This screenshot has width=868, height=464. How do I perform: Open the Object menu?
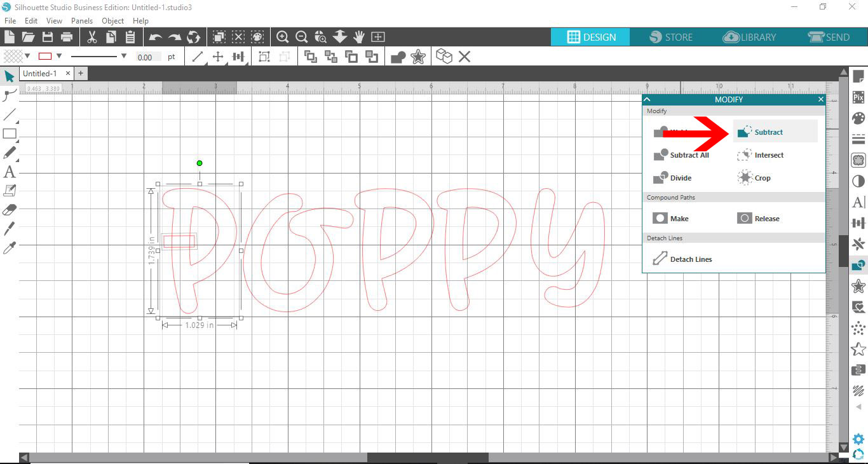(x=113, y=21)
